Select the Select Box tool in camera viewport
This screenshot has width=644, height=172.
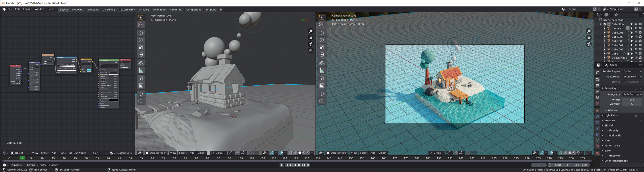(322, 17)
